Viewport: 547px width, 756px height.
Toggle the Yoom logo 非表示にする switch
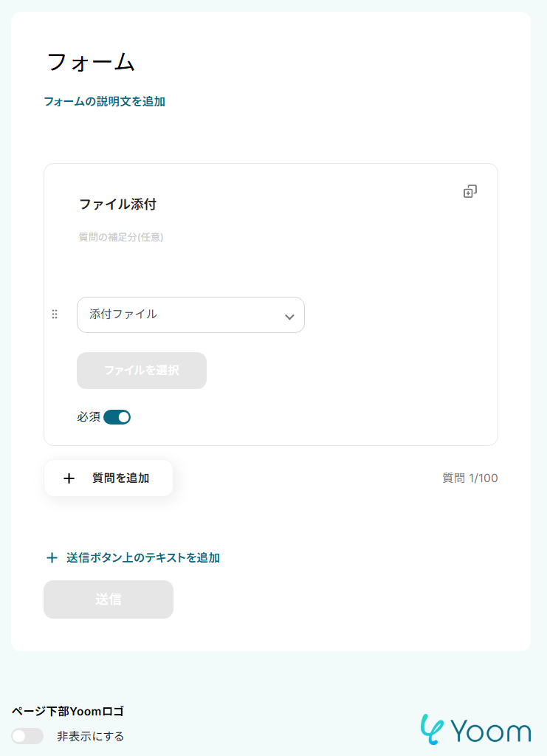point(27,736)
